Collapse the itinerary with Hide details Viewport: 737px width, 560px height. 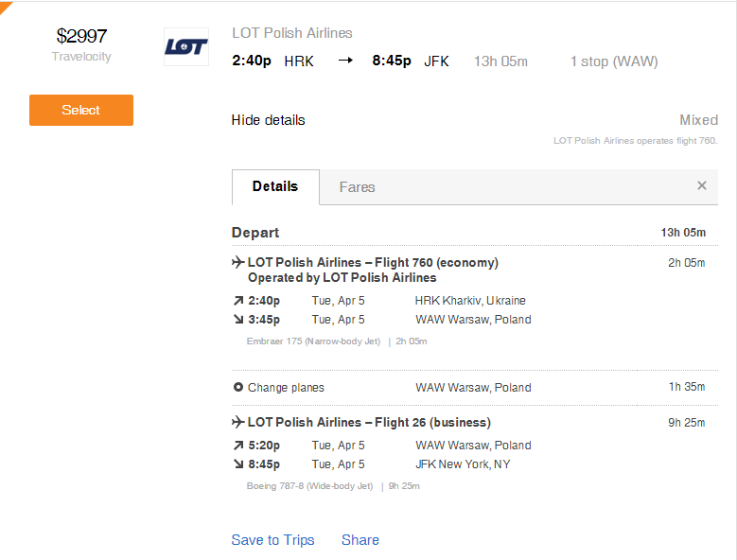(268, 120)
